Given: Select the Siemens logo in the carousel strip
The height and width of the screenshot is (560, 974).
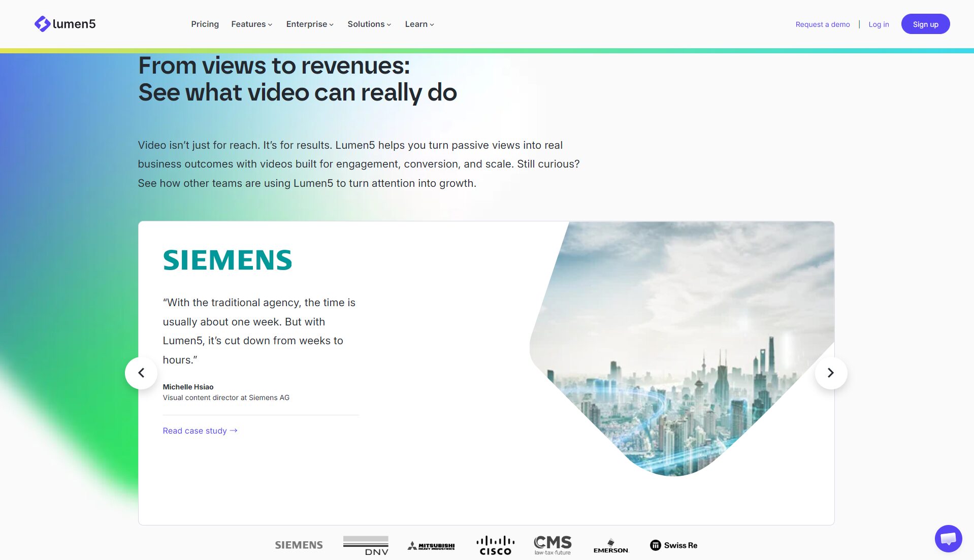Looking at the screenshot, I should 299,545.
